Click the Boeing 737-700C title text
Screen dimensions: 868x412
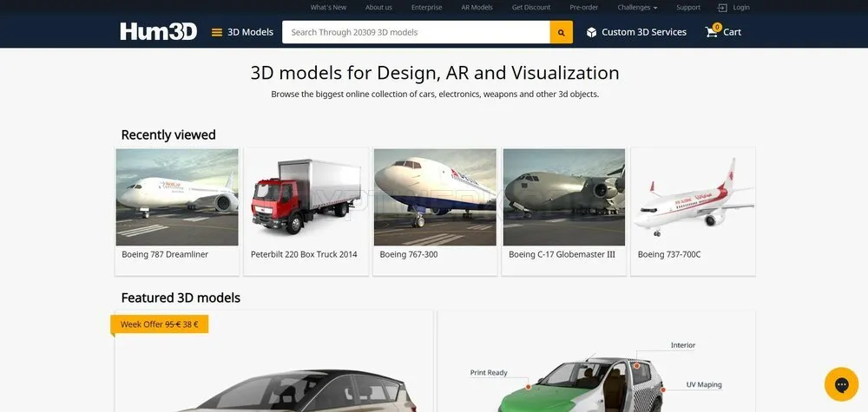click(x=669, y=254)
